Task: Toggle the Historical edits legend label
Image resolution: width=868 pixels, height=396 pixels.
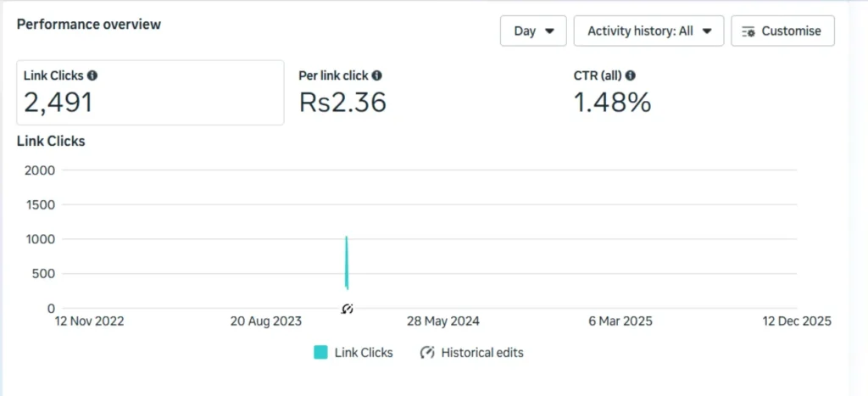Action: pyautogui.click(x=481, y=352)
